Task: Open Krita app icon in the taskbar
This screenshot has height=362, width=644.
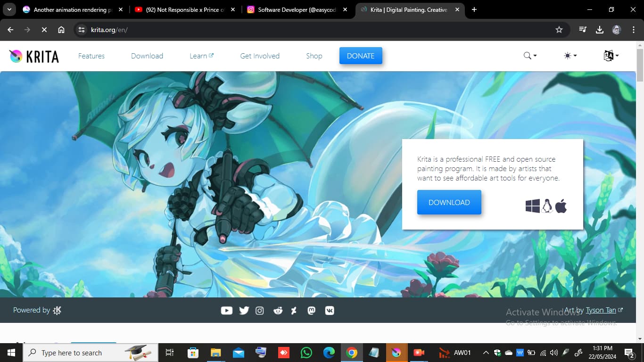Action: [x=396, y=353]
